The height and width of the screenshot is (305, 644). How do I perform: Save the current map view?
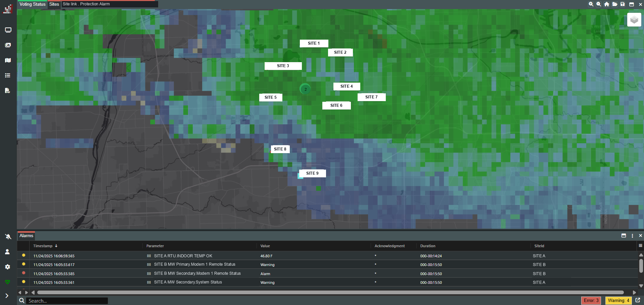[623, 4]
